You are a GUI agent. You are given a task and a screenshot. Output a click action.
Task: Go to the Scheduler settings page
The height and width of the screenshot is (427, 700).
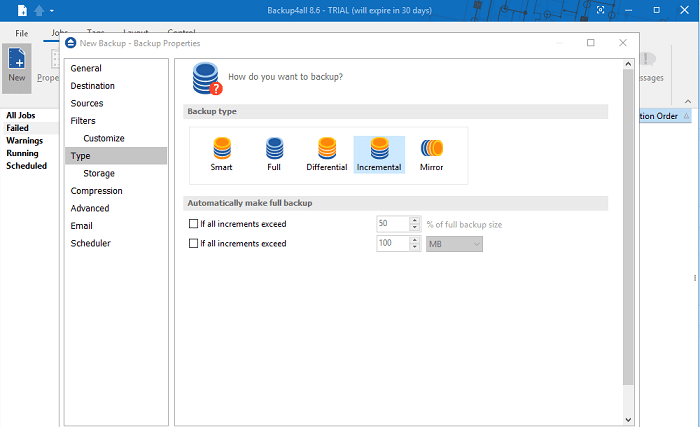[90, 243]
